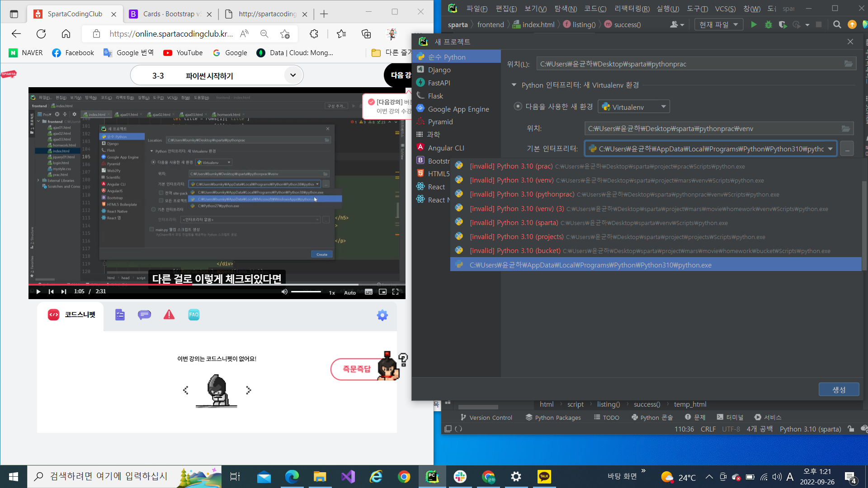The width and height of the screenshot is (868, 488).
Task: Click the 즉문즉답 button
Action: (357, 369)
